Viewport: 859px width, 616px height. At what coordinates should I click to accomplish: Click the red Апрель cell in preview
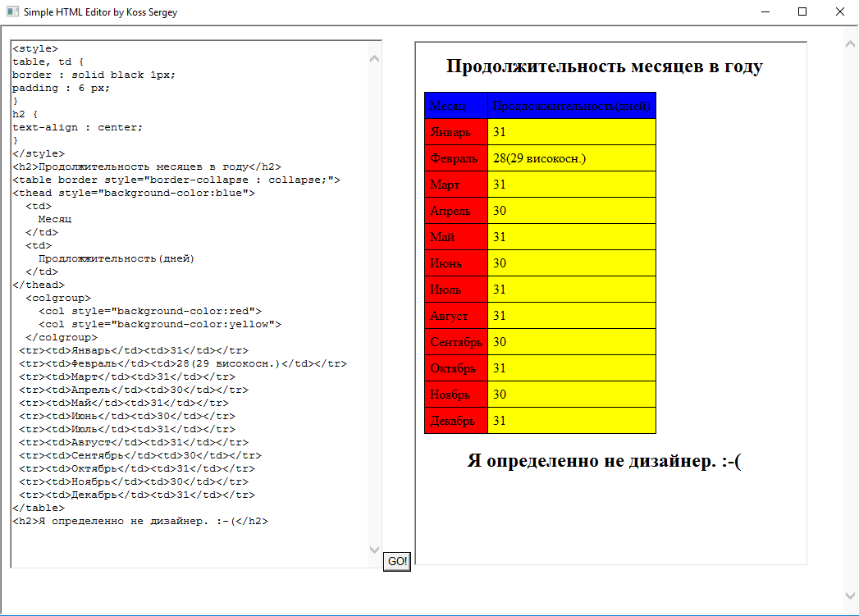[456, 211]
